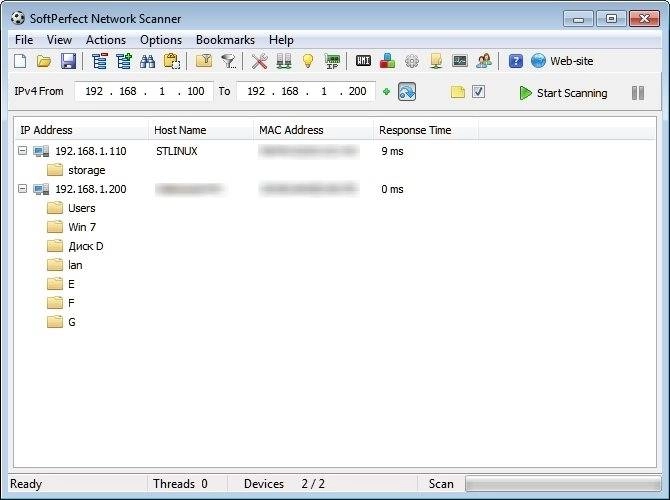This screenshot has height=500, width=670.
Task: Open the funnel filter options icon
Action: point(229,61)
